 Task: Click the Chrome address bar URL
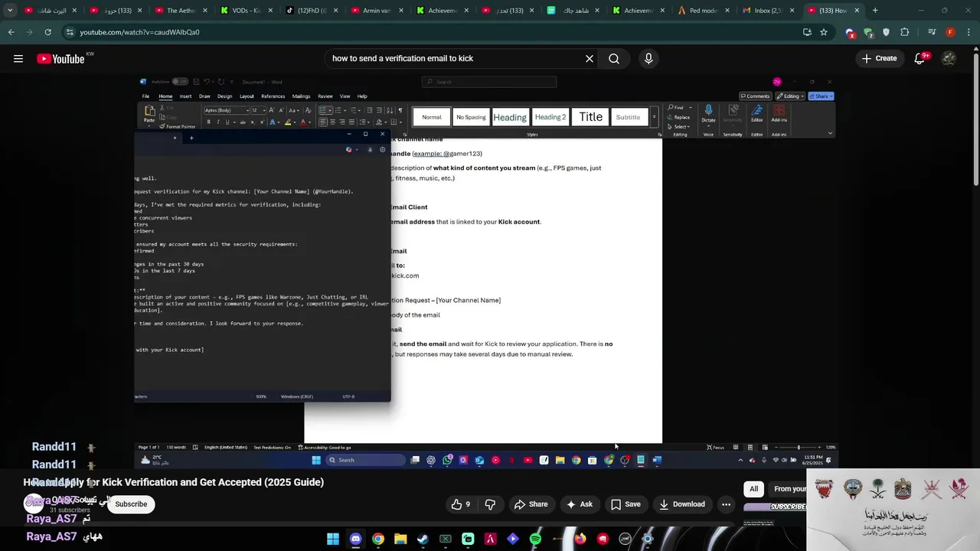[x=140, y=32]
